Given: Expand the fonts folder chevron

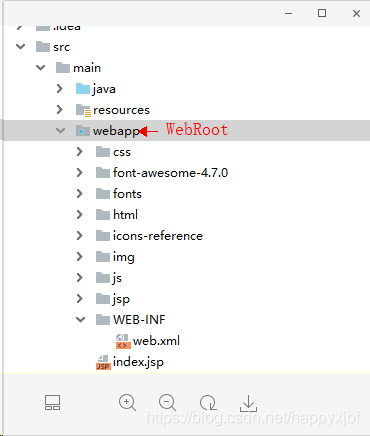Looking at the screenshot, I should pos(79,194).
